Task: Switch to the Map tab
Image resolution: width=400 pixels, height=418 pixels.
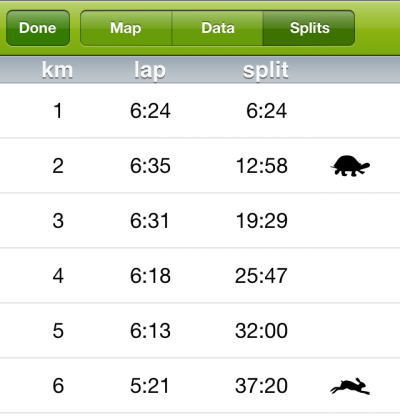Action: [x=126, y=28]
